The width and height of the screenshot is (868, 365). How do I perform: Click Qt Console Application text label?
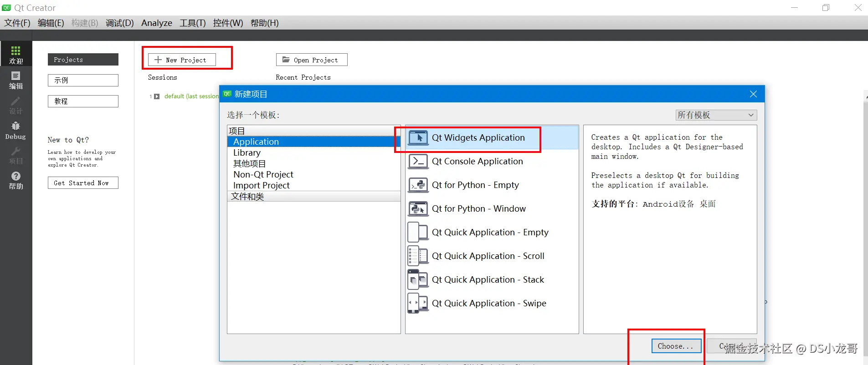(x=477, y=161)
